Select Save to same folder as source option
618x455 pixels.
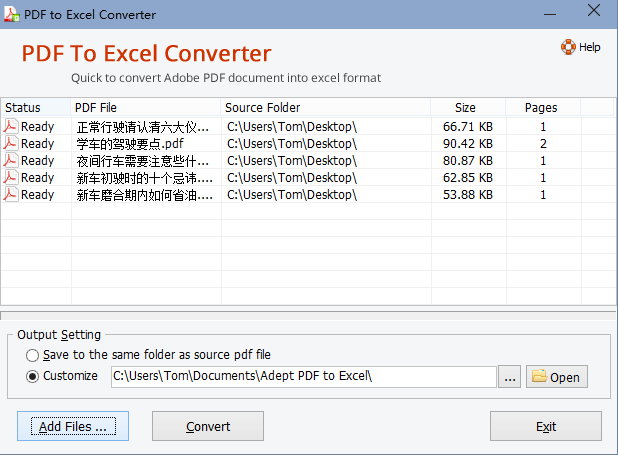pos(33,355)
